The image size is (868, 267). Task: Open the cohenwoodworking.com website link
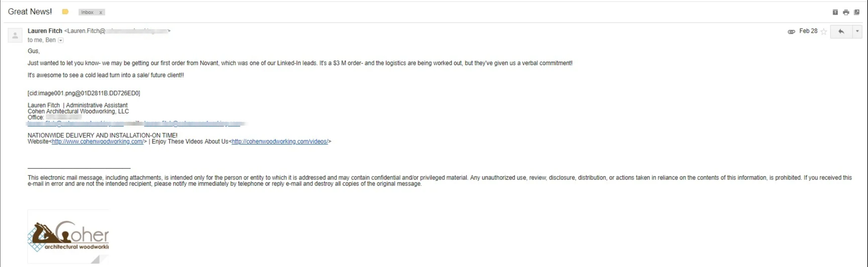click(97, 142)
